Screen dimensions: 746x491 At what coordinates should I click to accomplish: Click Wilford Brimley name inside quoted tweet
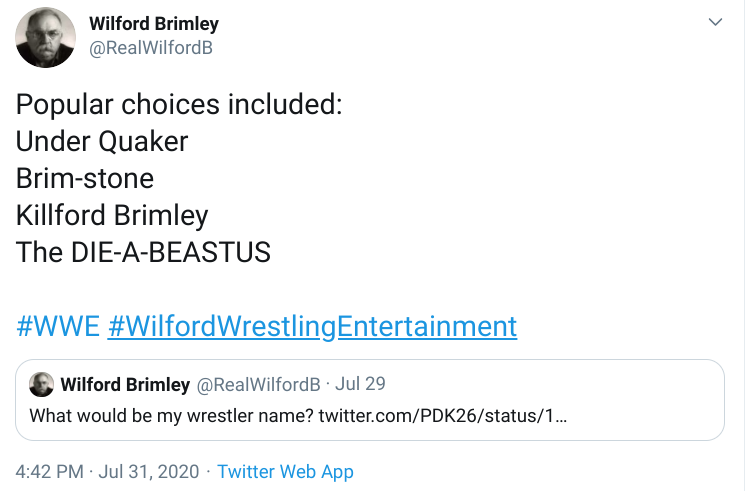pyautogui.click(x=125, y=385)
